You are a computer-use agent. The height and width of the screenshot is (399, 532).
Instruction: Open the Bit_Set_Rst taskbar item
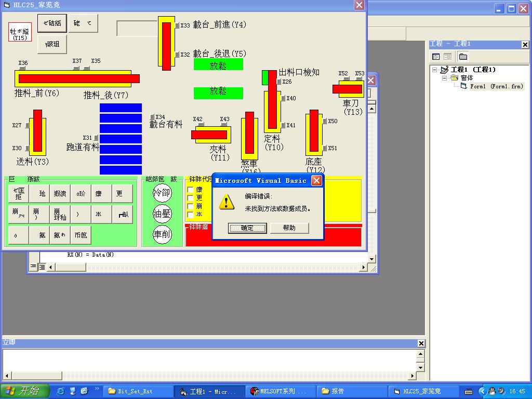(x=137, y=391)
